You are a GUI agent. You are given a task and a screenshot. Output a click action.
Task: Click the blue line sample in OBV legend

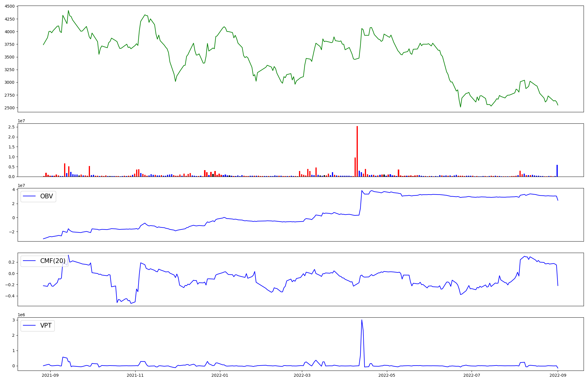29,196
